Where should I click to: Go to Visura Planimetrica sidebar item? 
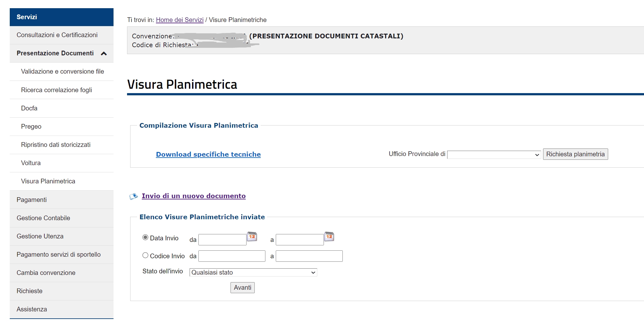(48, 181)
